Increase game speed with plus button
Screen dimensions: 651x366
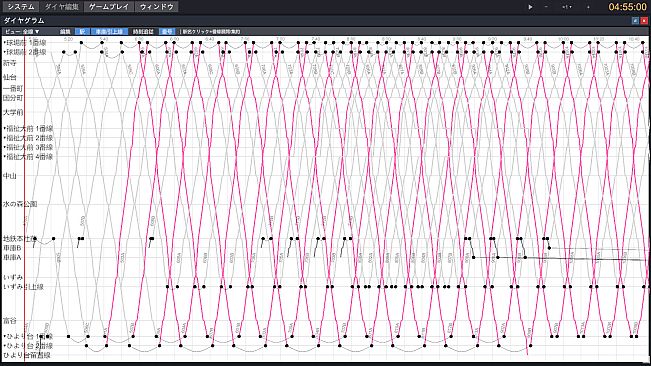click(588, 7)
